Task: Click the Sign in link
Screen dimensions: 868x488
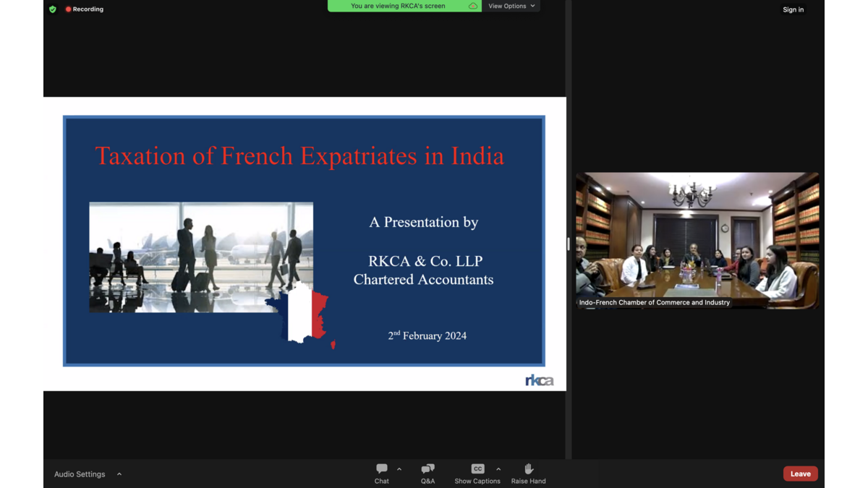Action: 793,9
